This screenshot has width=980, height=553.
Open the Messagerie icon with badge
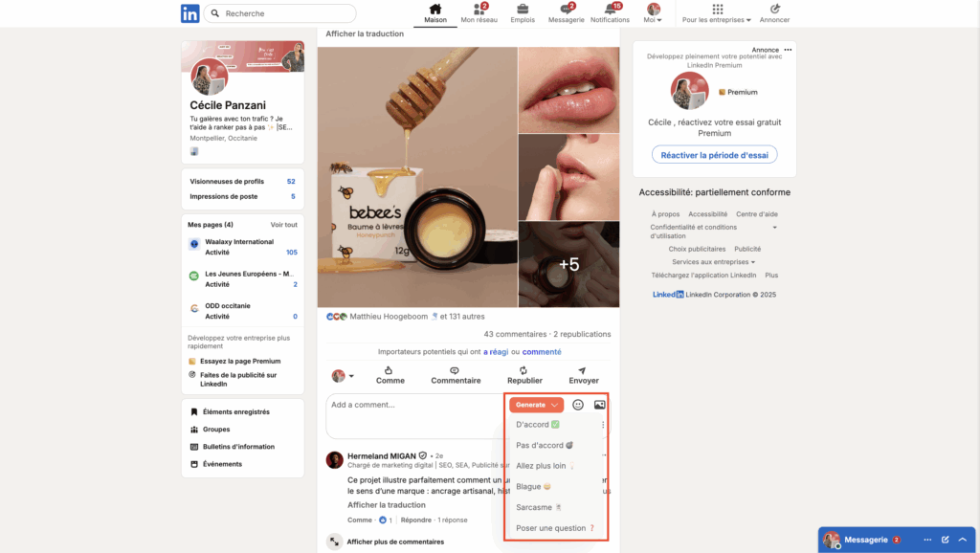tap(565, 11)
